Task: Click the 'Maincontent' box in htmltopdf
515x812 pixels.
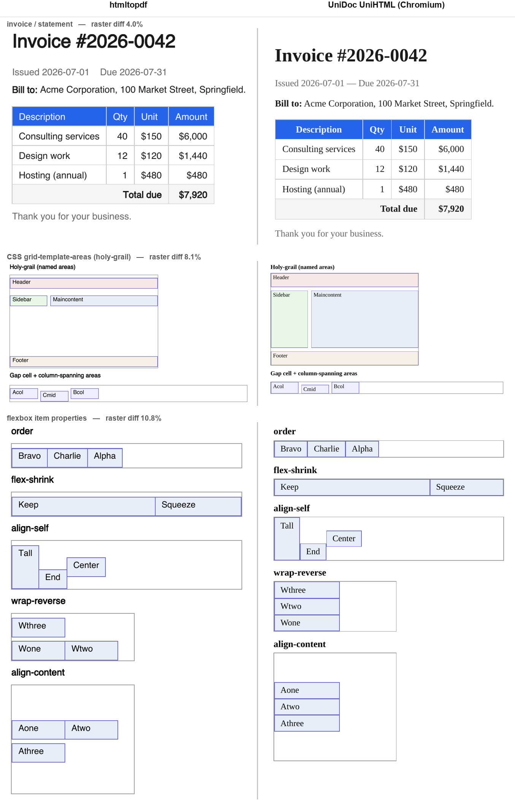Action: click(x=104, y=300)
